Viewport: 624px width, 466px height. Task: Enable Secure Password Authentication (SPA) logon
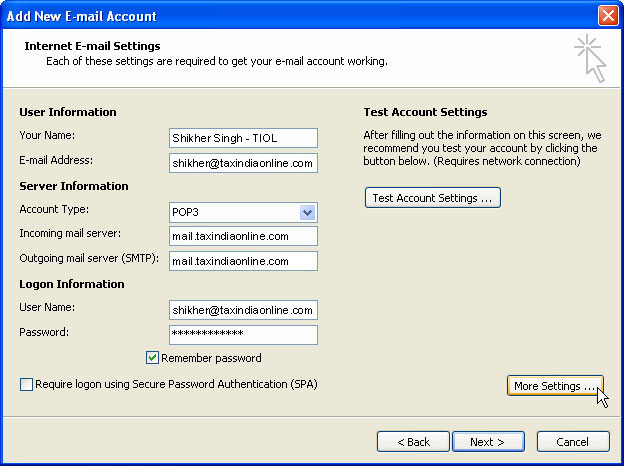click(x=26, y=384)
